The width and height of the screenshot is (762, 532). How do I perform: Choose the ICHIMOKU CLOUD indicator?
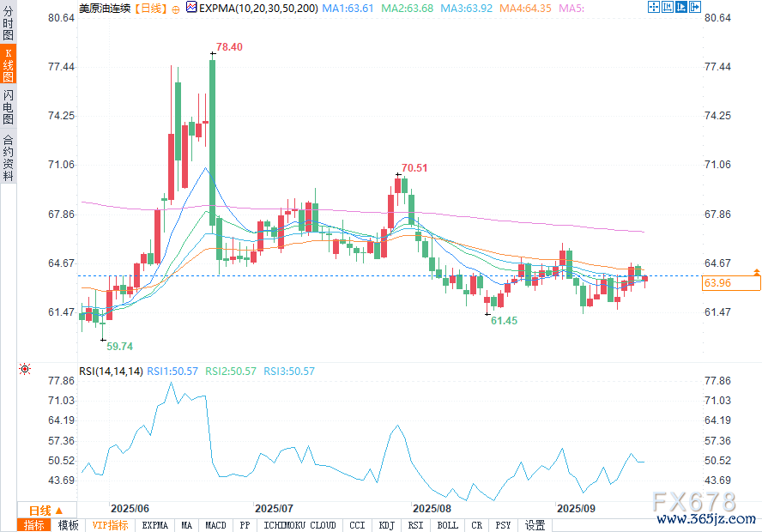[x=299, y=525]
